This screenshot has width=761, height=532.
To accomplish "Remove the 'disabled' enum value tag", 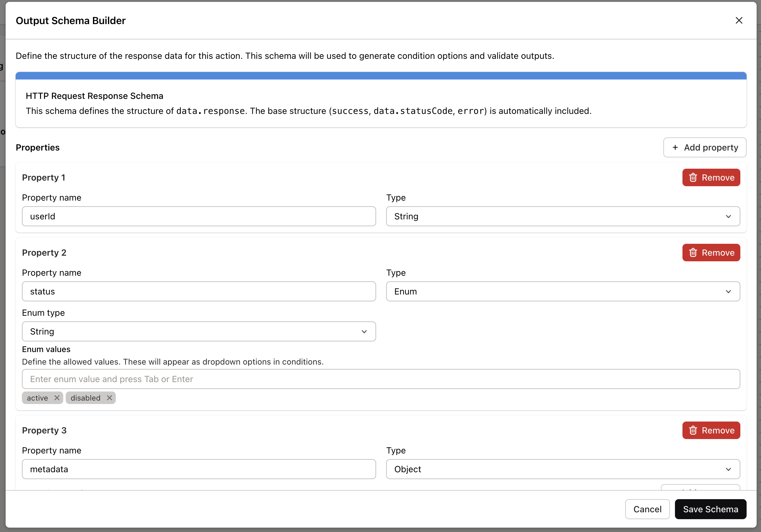I will pos(110,398).
